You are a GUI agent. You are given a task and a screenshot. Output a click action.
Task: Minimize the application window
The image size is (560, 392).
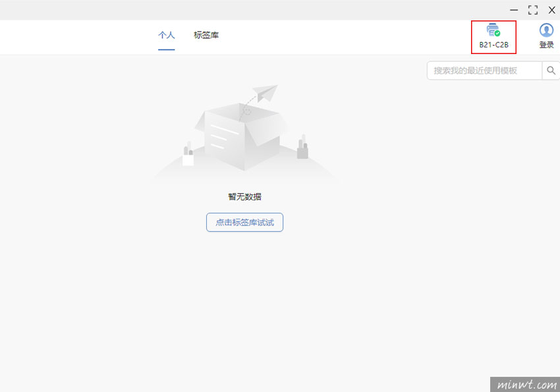[514, 10]
